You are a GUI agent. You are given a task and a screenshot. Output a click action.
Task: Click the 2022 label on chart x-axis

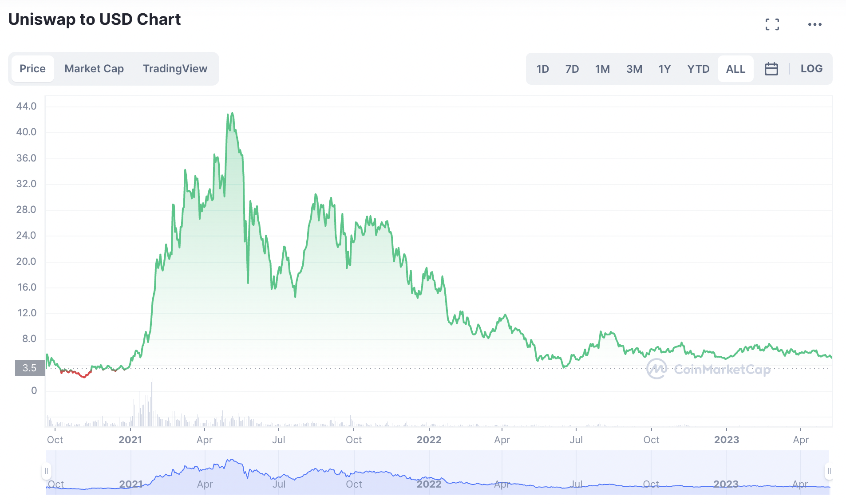429,440
